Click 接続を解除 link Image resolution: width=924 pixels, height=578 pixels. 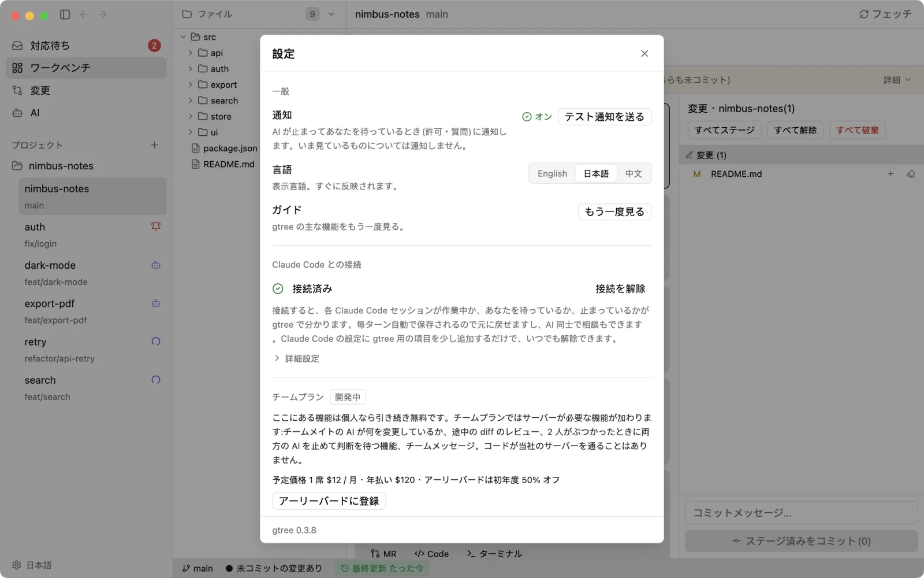click(x=620, y=288)
